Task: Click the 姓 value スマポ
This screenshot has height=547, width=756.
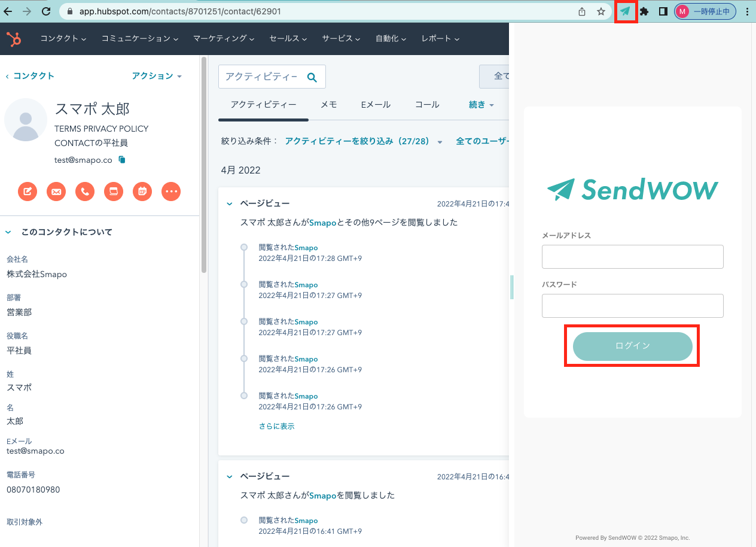Action: (x=19, y=388)
